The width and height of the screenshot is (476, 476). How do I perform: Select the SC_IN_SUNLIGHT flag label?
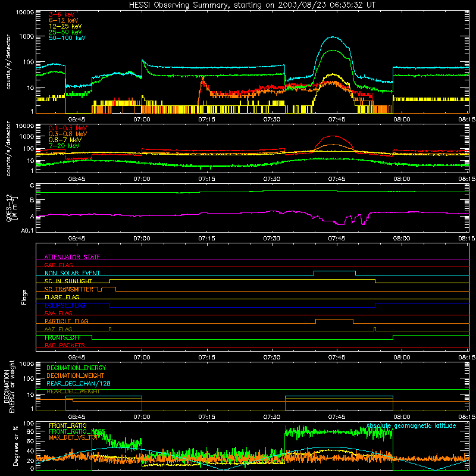pyautogui.click(x=68, y=281)
